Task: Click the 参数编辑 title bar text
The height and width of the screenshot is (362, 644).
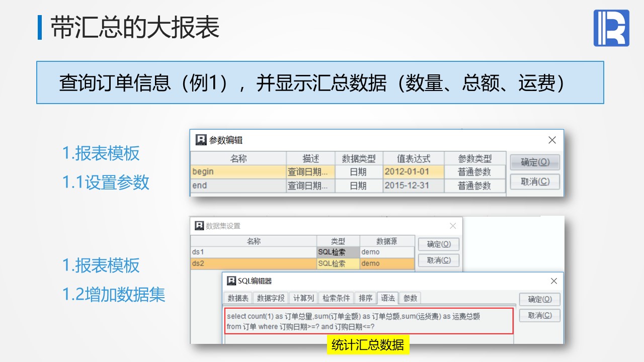Action: (x=226, y=140)
